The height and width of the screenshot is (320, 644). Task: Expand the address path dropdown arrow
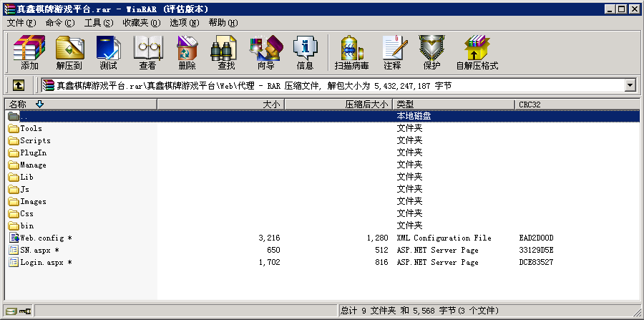[x=630, y=85]
